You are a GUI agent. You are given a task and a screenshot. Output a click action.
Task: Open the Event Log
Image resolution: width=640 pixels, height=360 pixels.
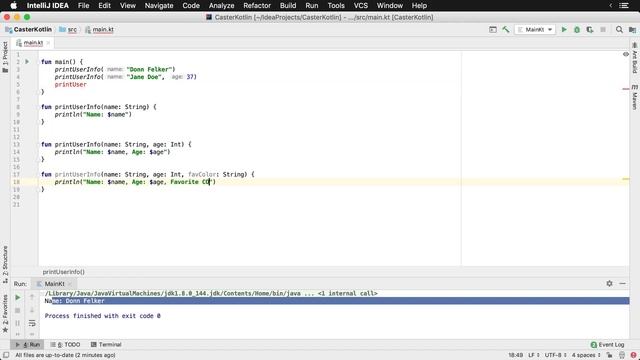[607, 344]
